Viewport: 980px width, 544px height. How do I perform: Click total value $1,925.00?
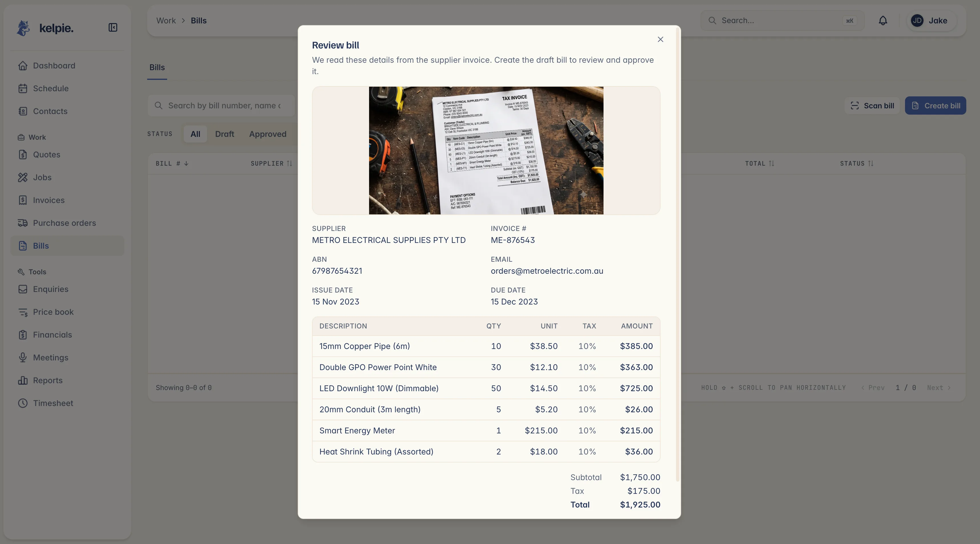coord(640,505)
